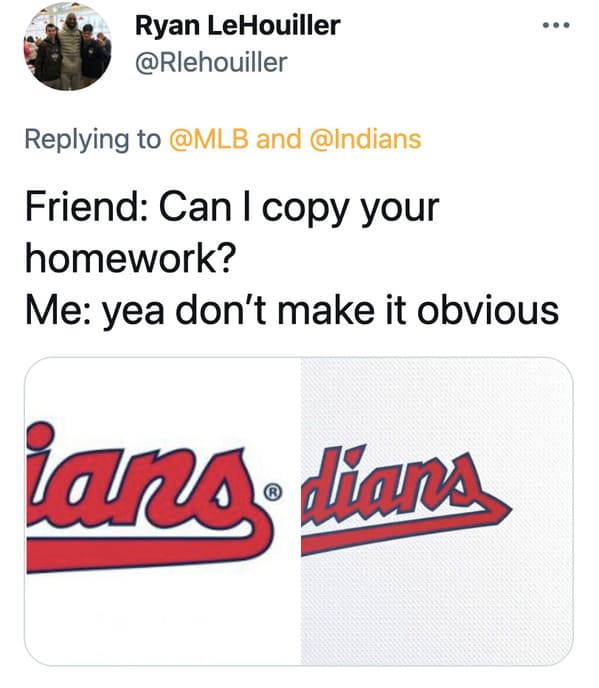Open the three-dot more options menu
The height and width of the screenshot is (688, 599).
pyautogui.click(x=556, y=25)
